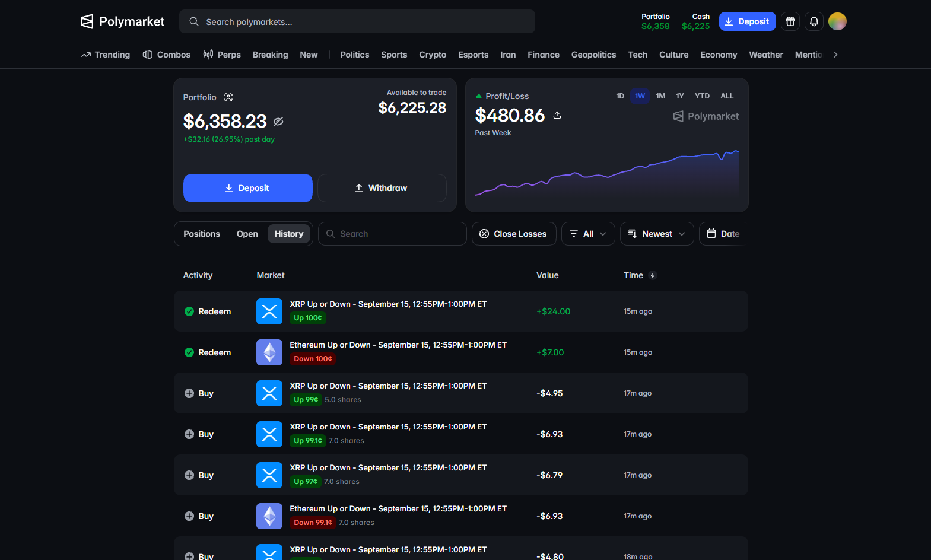
Task: Open the user profile avatar
Action: coord(837,21)
